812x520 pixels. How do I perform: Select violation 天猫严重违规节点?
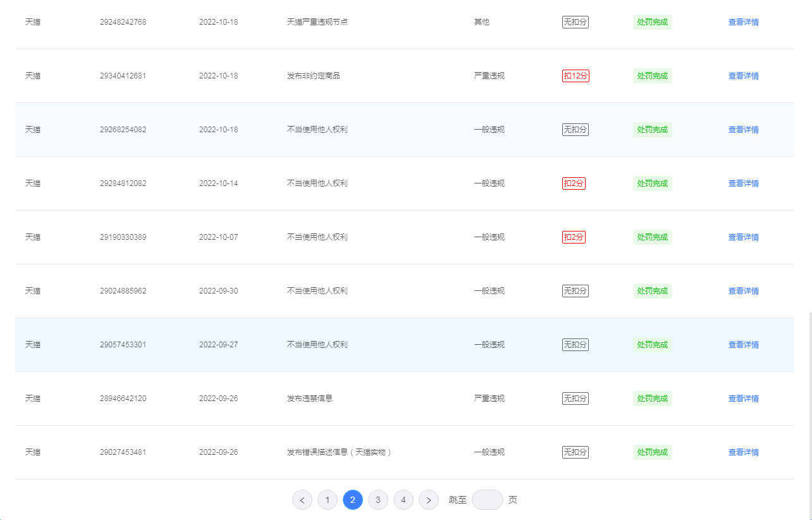tap(317, 22)
